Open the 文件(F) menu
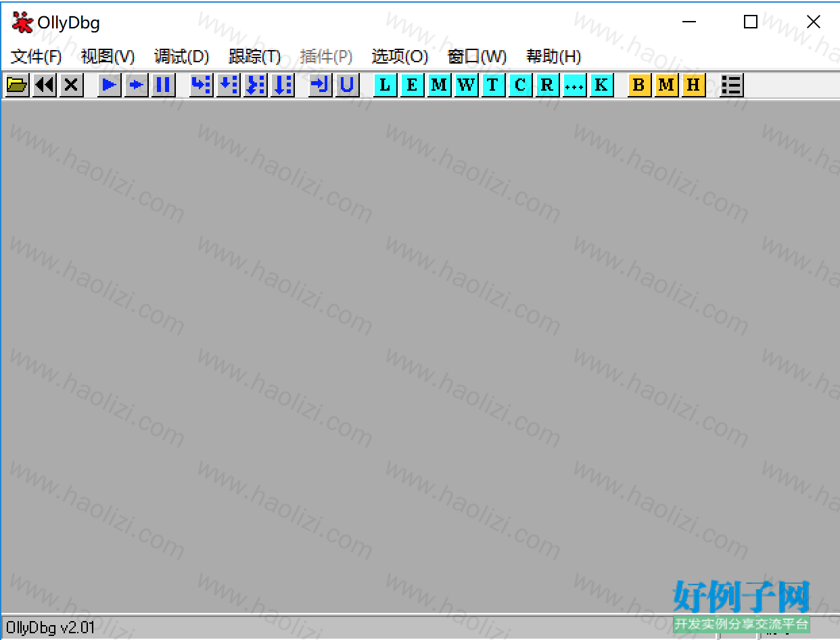Viewport: 840px width, 640px height. 37,56
